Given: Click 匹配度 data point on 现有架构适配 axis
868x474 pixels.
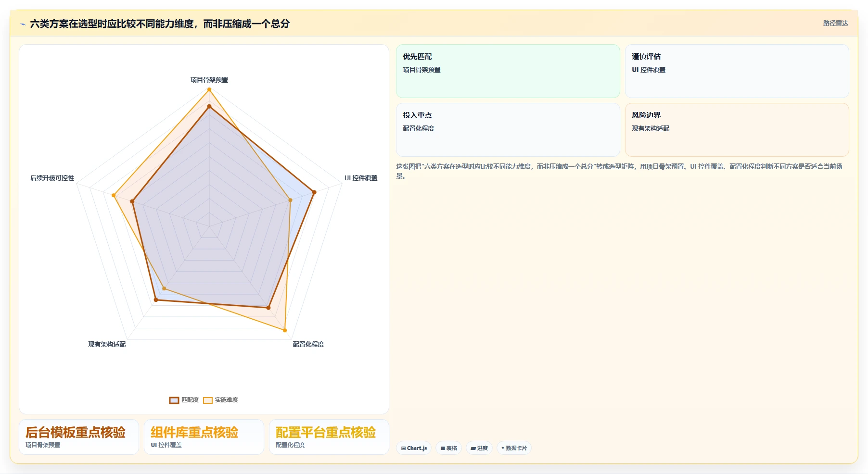Looking at the screenshot, I should coord(156,300).
